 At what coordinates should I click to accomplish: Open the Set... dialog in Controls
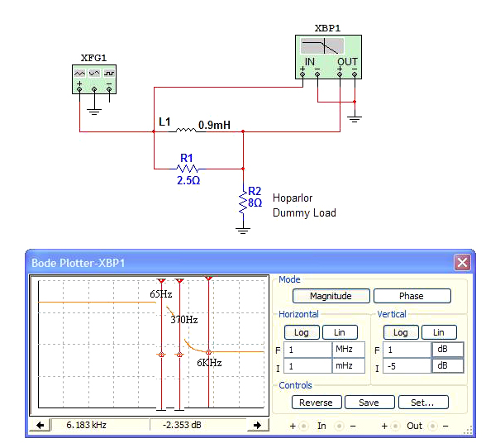click(423, 403)
